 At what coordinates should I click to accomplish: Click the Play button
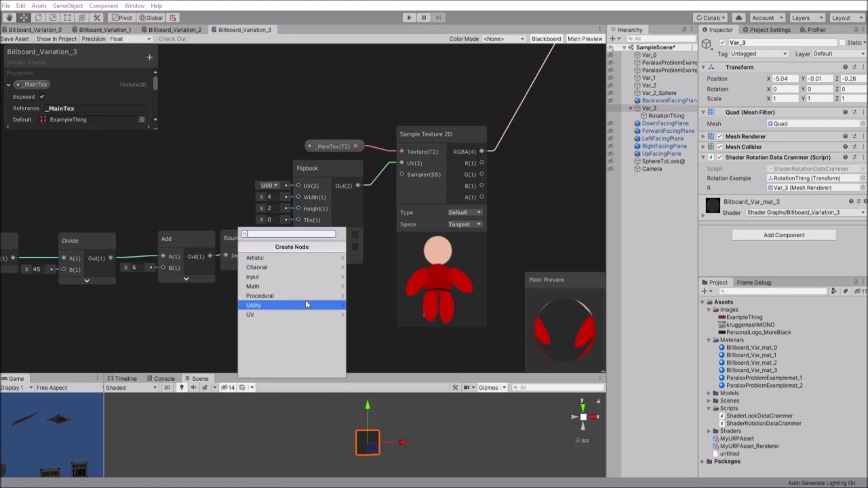[409, 18]
